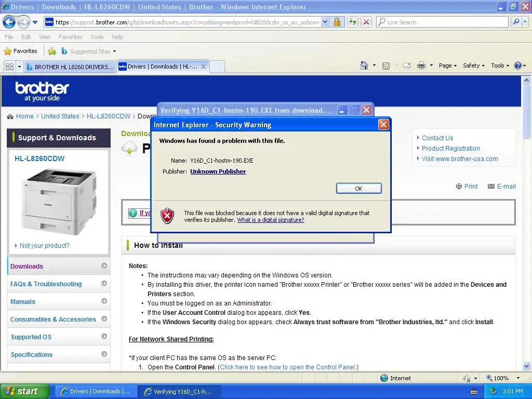Switch to BROTHER HL L8260 DRIVERS tab
532x399 pixels.
point(70,67)
